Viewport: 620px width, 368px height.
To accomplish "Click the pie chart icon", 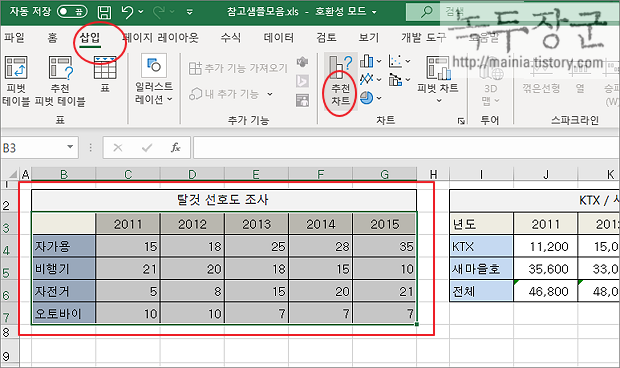I will pos(367,97).
